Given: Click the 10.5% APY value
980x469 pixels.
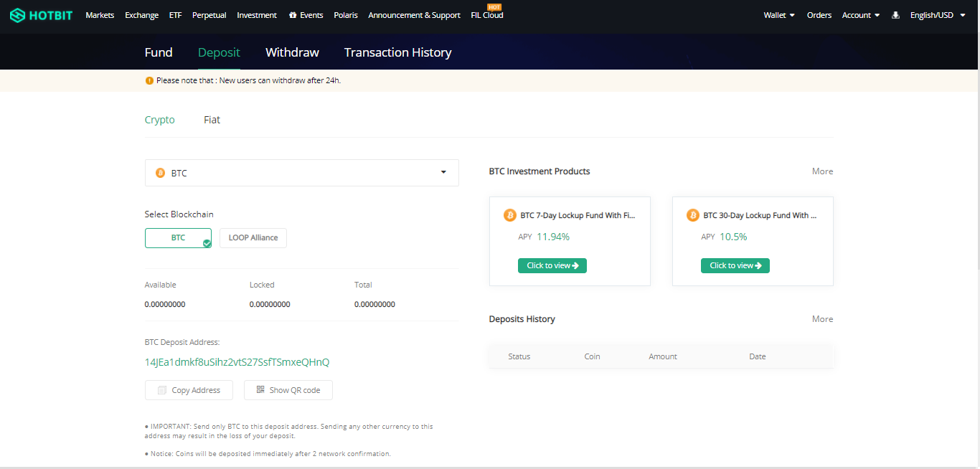Looking at the screenshot, I should [733, 237].
